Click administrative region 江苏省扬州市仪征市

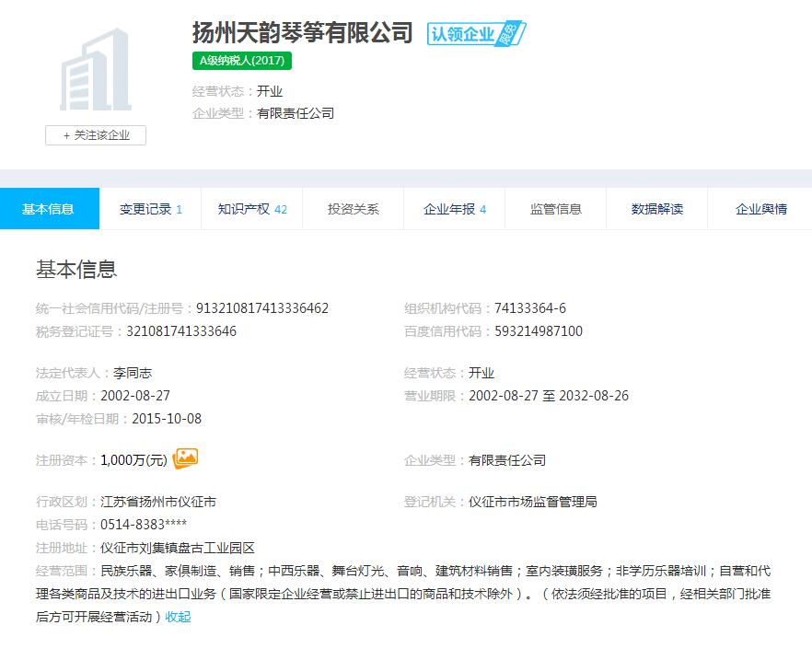pos(158,502)
